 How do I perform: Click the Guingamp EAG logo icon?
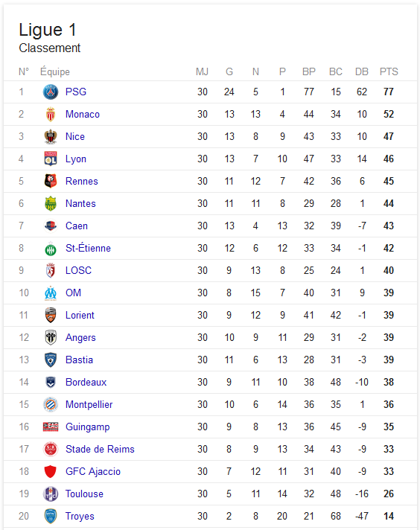[x=51, y=427]
